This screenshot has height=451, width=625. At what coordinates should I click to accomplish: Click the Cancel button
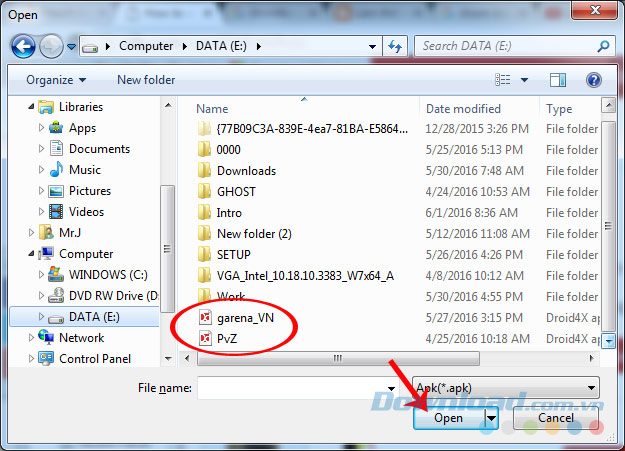coord(556,418)
